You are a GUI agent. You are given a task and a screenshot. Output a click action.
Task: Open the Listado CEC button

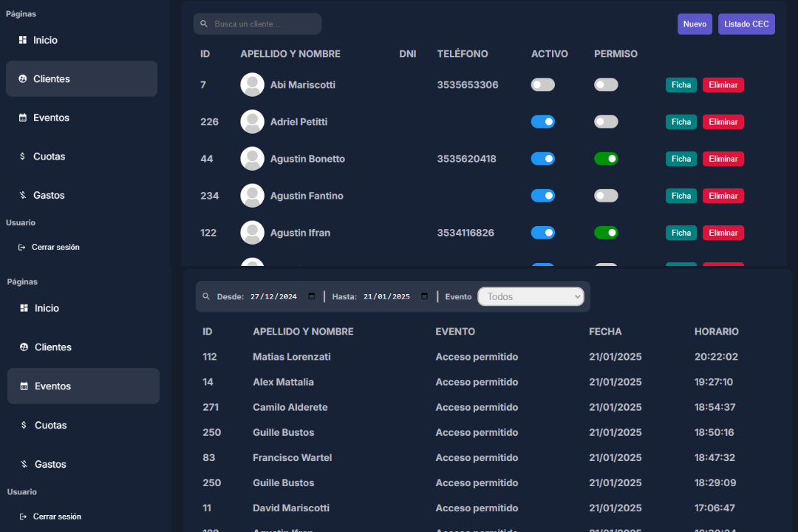coord(746,24)
